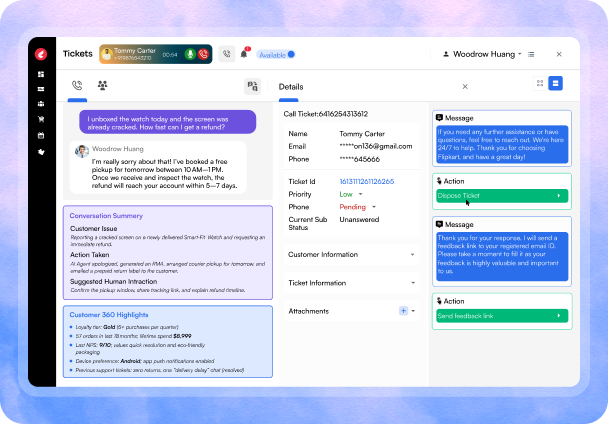
Task: Expand the Ticket Information section
Action: 412,283
